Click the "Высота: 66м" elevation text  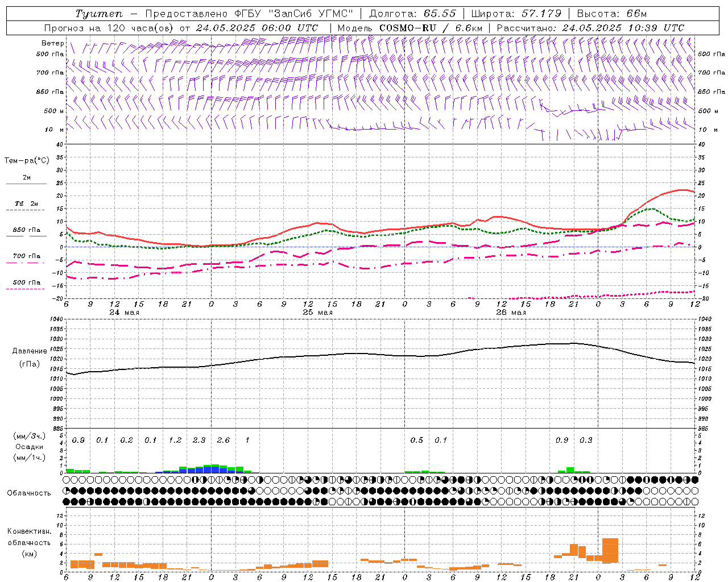(x=612, y=14)
